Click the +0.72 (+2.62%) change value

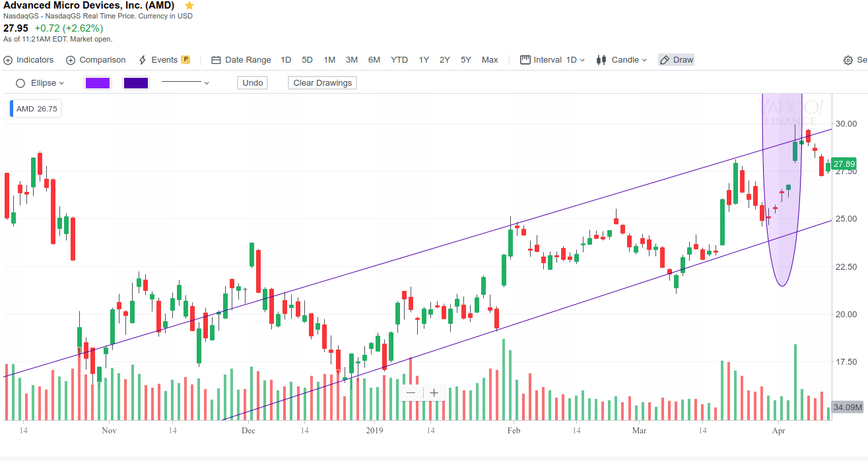point(69,28)
